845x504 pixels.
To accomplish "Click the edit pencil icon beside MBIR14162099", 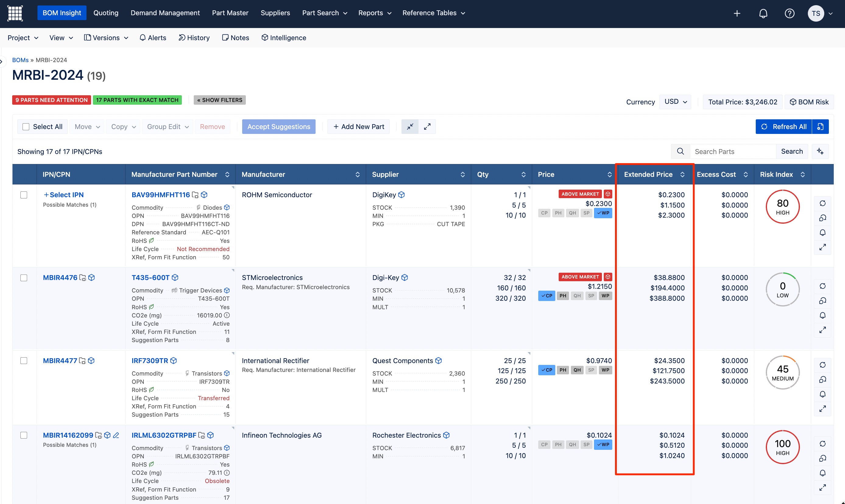I will pos(115,435).
